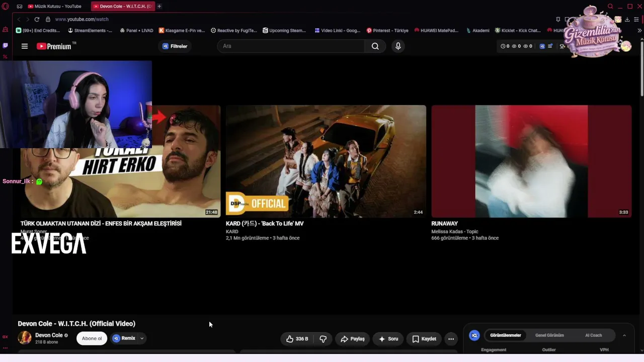Screen dimensions: 644x362
Task: Open the Panel • LIVAD bookmark
Action: tap(137, 30)
